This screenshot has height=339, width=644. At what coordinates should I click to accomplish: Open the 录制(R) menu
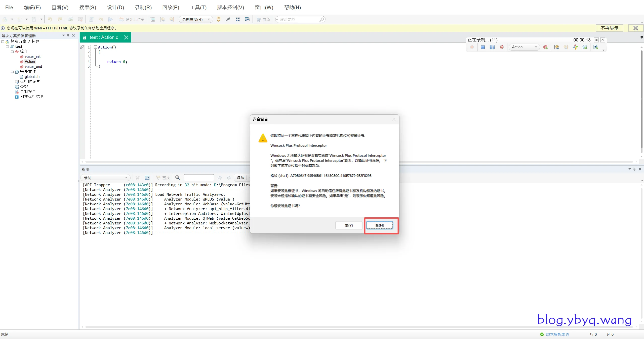[143, 7]
